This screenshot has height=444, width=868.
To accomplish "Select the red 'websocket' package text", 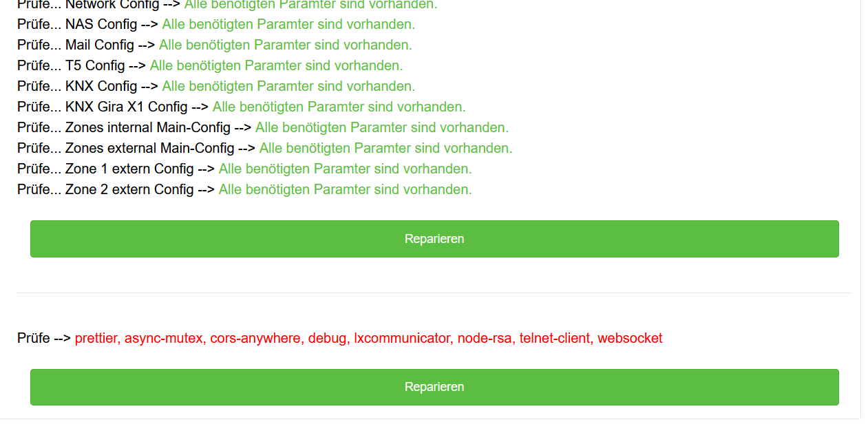I will coord(630,339).
